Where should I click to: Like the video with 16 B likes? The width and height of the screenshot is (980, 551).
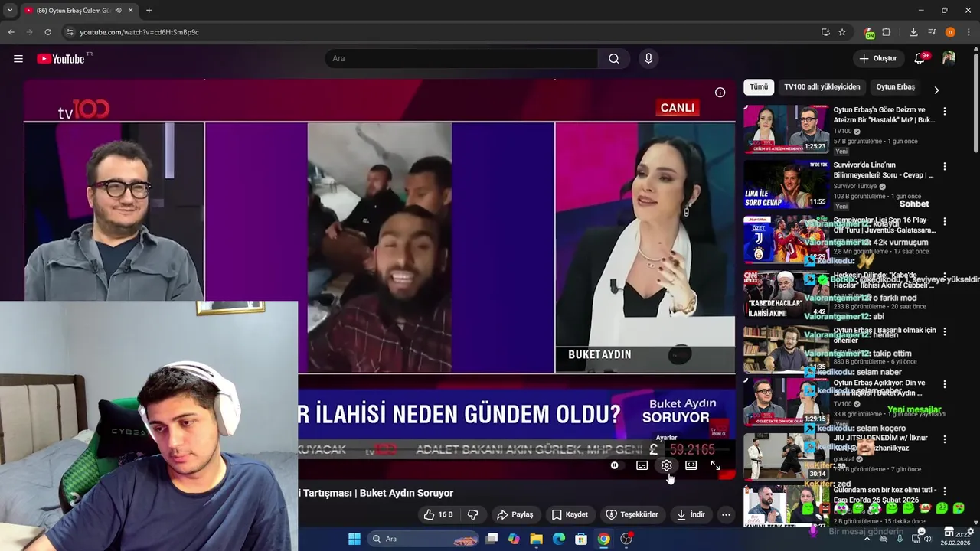[x=438, y=514]
